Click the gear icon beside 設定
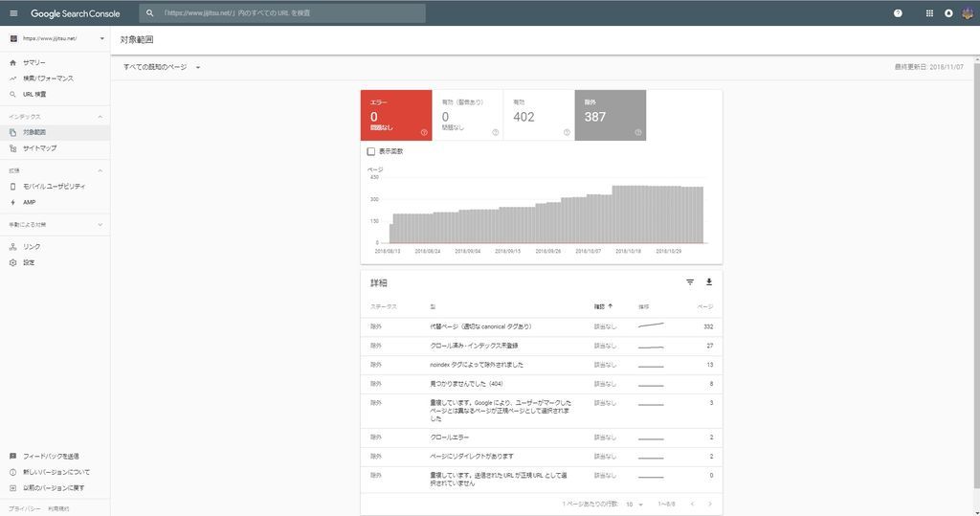This screenshot has height=516, width=980. pyautogui.click(x=12, y=262)
